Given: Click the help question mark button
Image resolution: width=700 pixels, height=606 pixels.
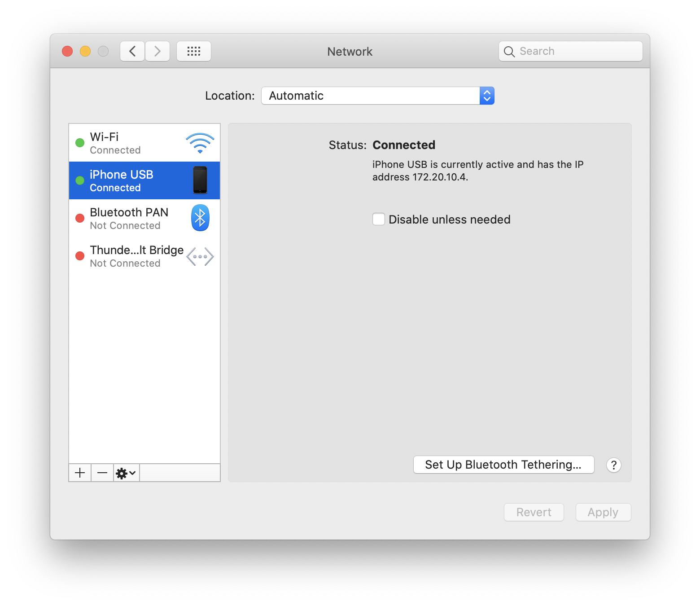Looking at the screenshot, I should [613, 465].
